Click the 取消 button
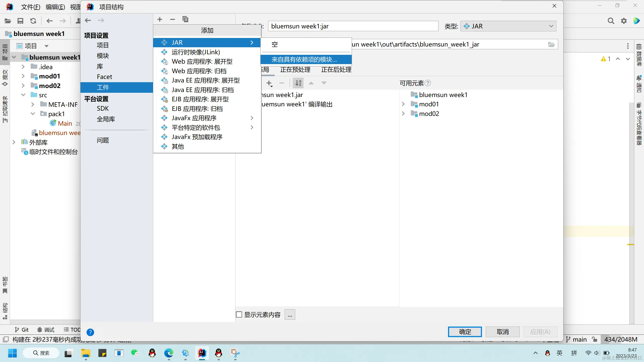Screen dimensions: 644x362 point(502,332)
